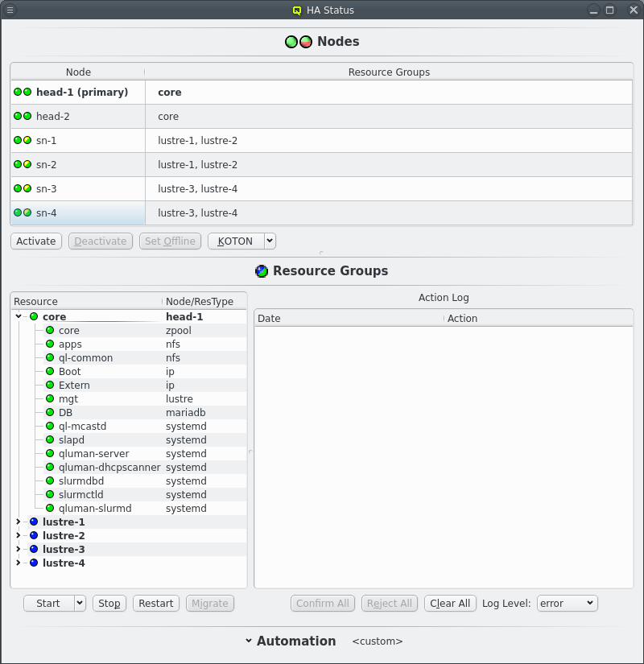This screenshot has width=644, height=664.
Task: Click blue status dot of lustre-4 group
Action: pyautogui.click(x=34, y=563)
